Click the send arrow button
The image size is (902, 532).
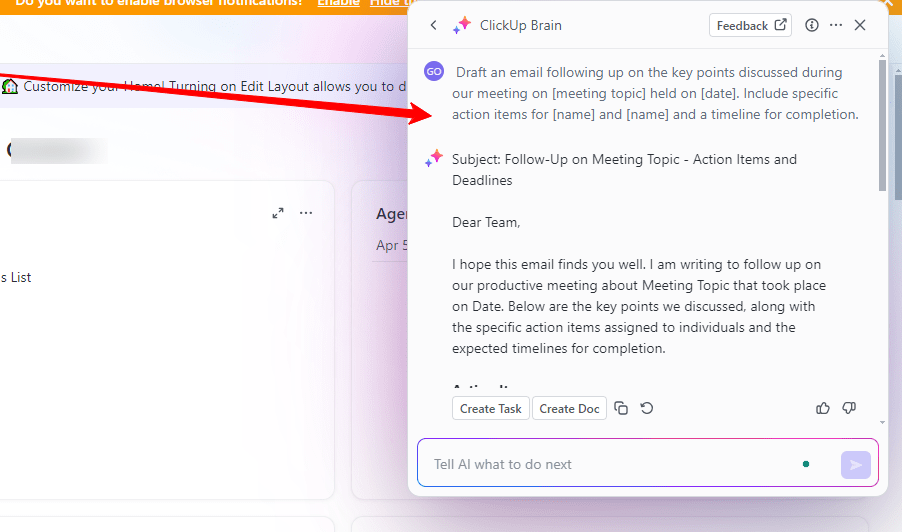(x=856, y=464)
